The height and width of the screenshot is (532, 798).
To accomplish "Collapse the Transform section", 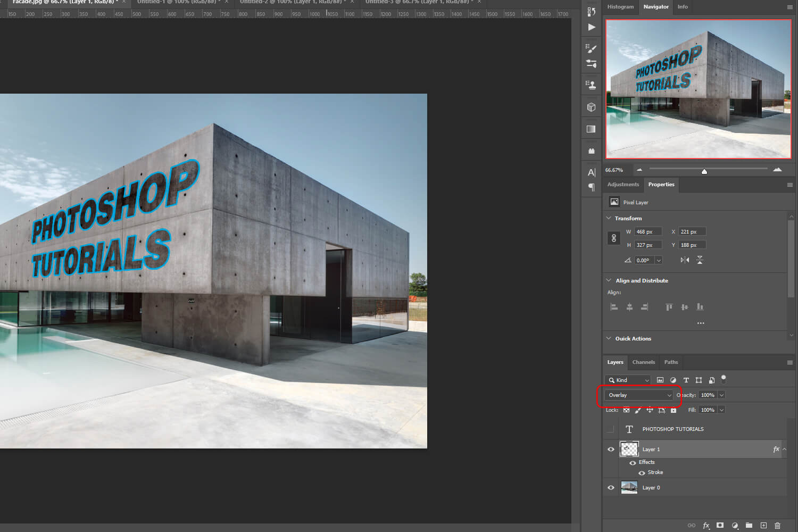I will pyautogui.click(x=609, y=218).
